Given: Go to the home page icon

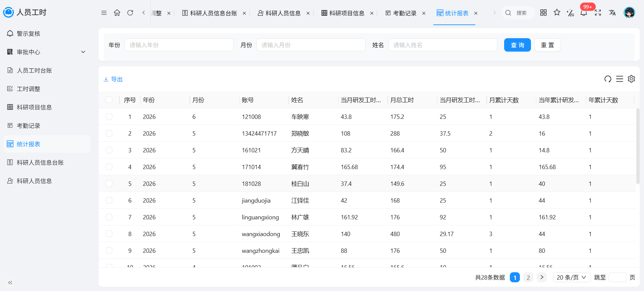Looking at the screenshot, I should click(x=117, y=13).
